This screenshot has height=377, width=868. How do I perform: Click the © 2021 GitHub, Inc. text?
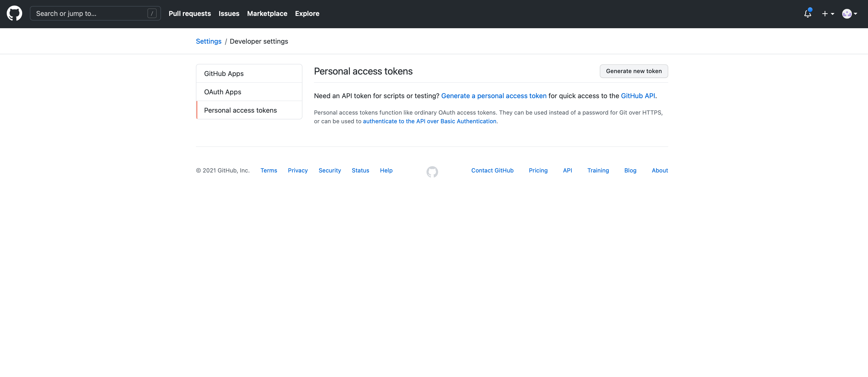[x=223, y=170]
